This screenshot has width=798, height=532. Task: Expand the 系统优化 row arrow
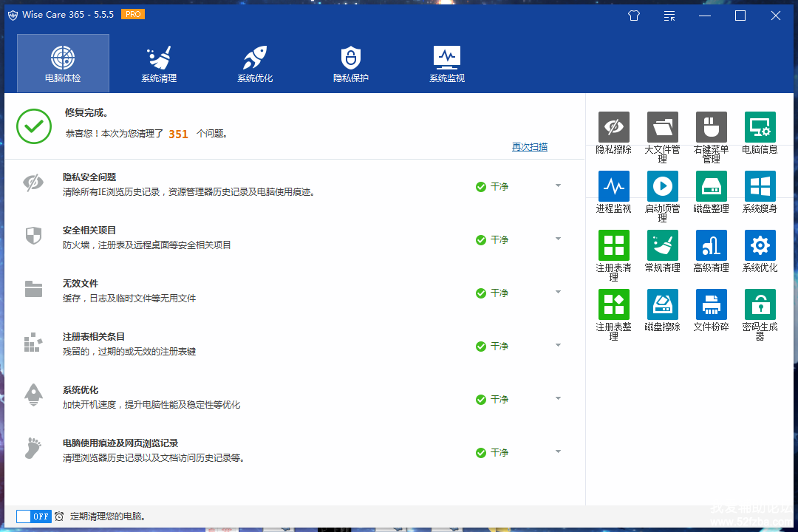tap(559, 398)
